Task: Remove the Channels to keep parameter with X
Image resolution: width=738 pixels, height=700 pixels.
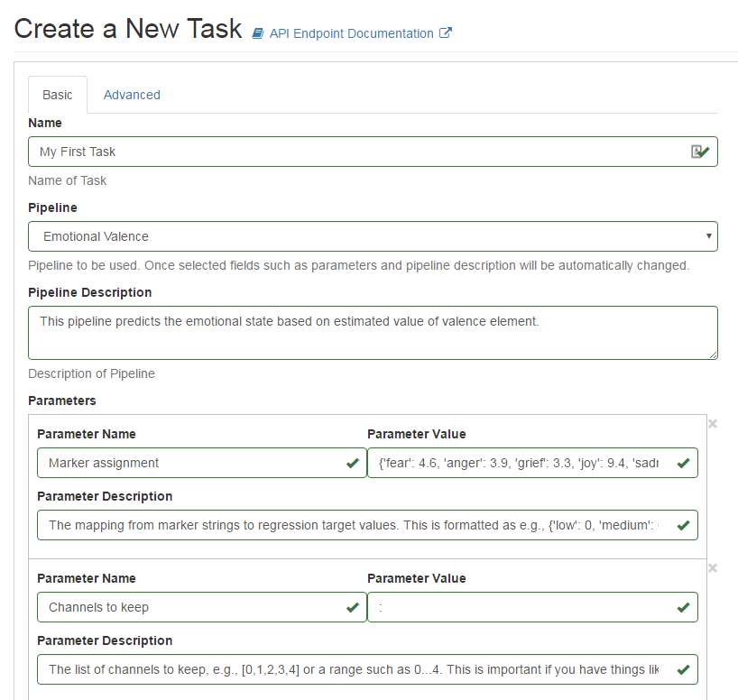Action: [713, 568]
